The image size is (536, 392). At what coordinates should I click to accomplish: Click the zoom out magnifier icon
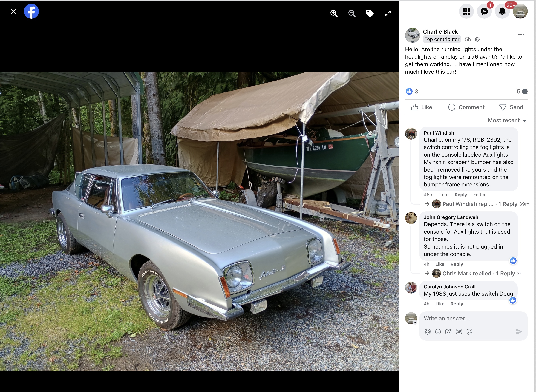pyautogui.click(x=352, y=13)
